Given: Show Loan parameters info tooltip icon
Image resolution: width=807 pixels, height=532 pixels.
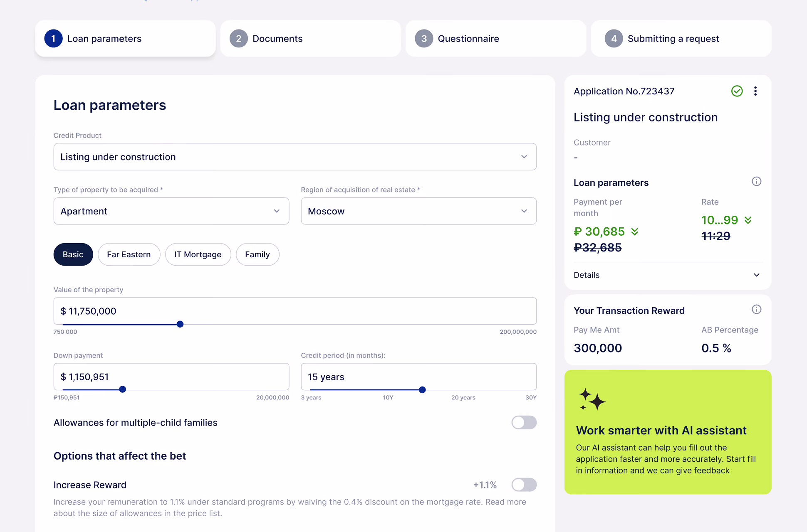Looking at the screenshot, I should pyautogui.click(x=756, y=182).
